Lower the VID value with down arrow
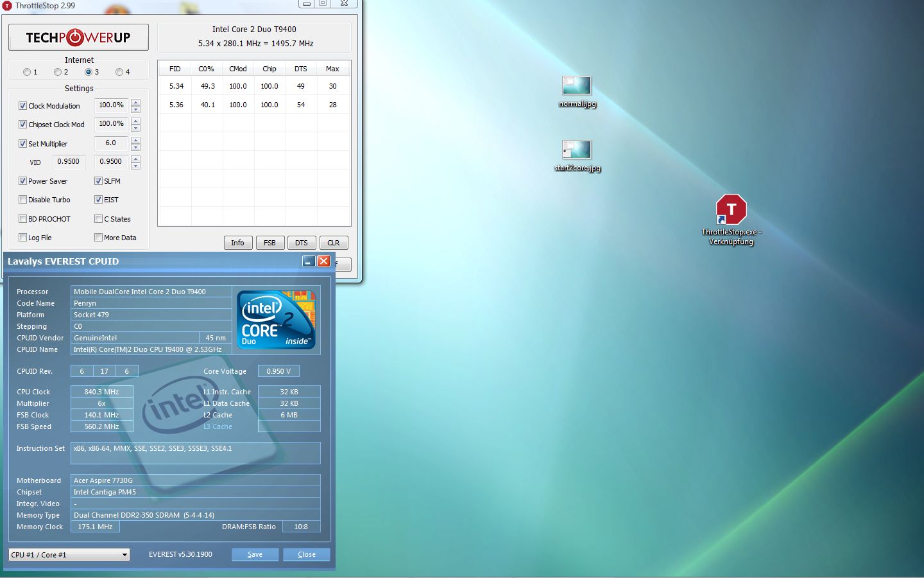Viewport: 924px width, 578px height. [x=135, y=166]
